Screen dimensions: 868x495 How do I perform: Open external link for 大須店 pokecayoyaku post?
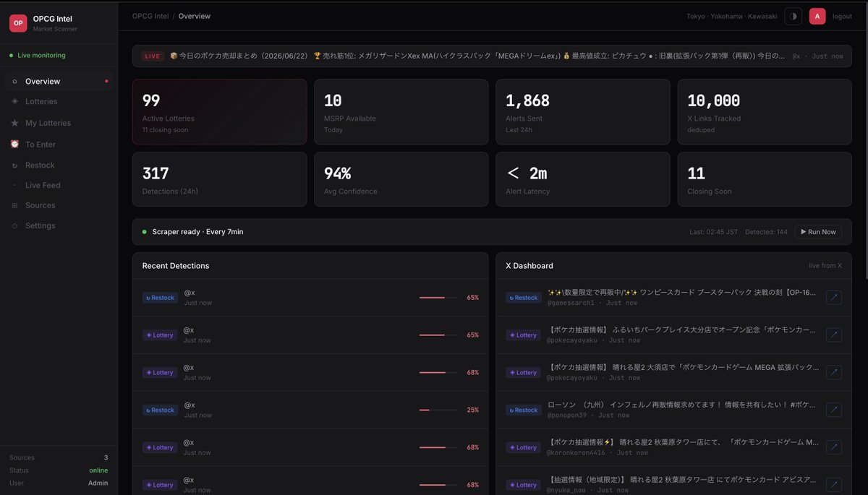coord(833,372)
